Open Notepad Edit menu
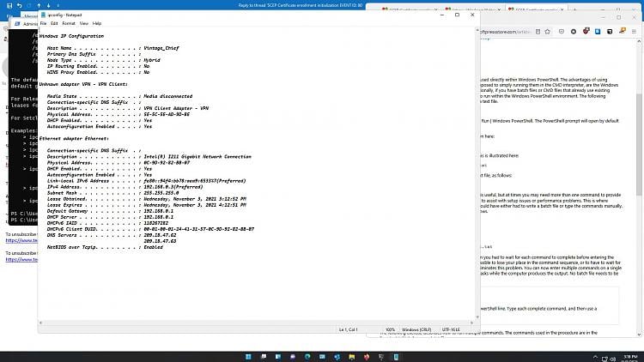Screen dimensions: 644x362 tap(54, 23)
